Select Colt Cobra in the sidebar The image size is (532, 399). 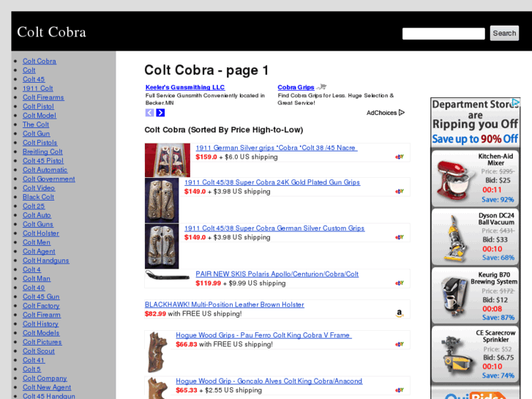pos(40,61)
